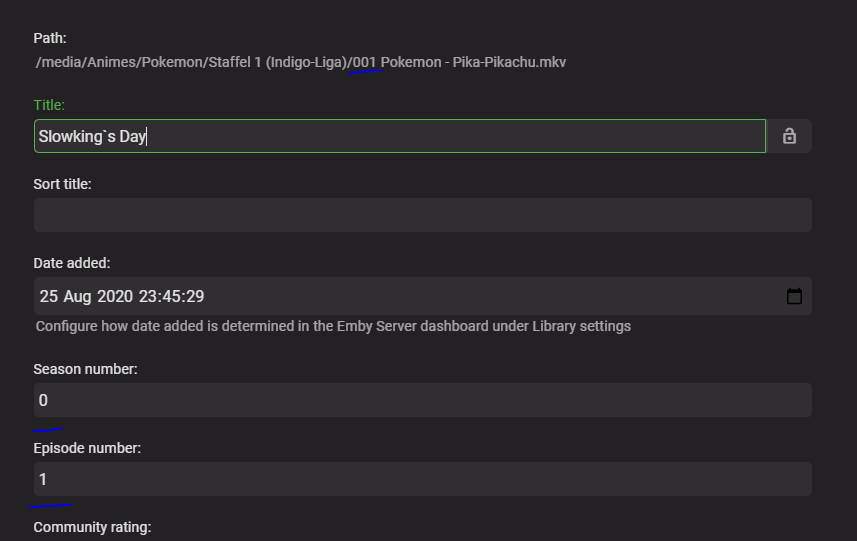857x541 pixels.
Task: Click the "001" underlined in the path
Action: [x=364, y=62]
